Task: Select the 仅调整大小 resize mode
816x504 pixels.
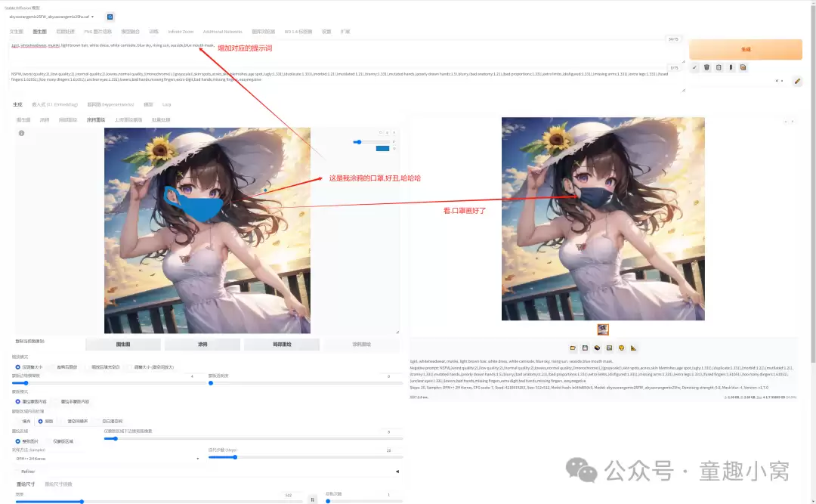Action: click(29, 367)
